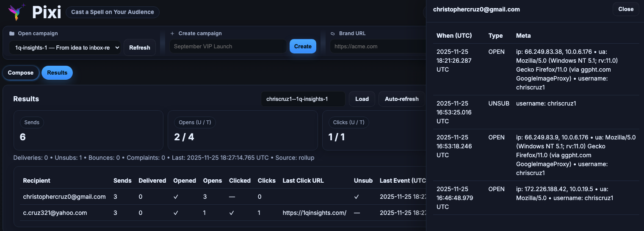Select recipient row christophercruz0@gmail.com in the table
644x231 pixels.
coord(64,197)
